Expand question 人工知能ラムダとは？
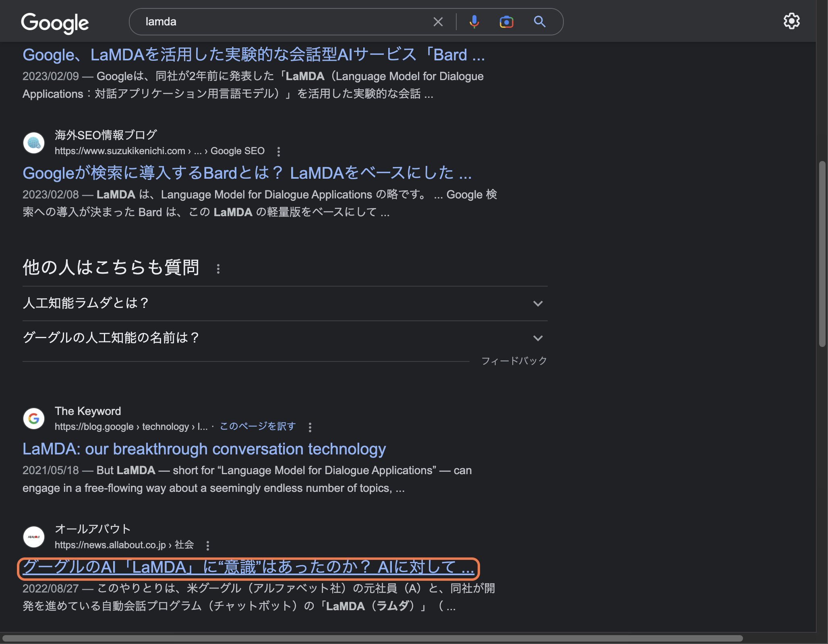The height and width of the screenshot is (644, 828). (x=285, y=303)
